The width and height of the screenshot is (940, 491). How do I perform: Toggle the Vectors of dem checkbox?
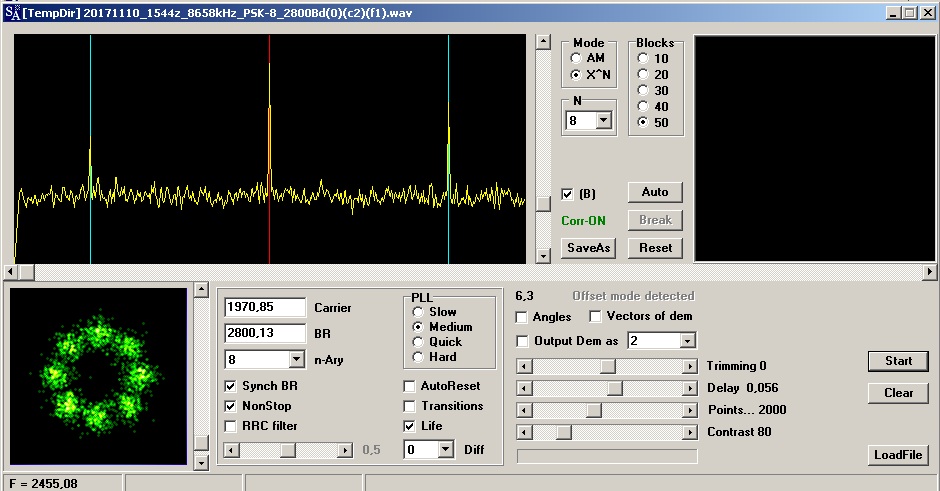click(596, 317)
